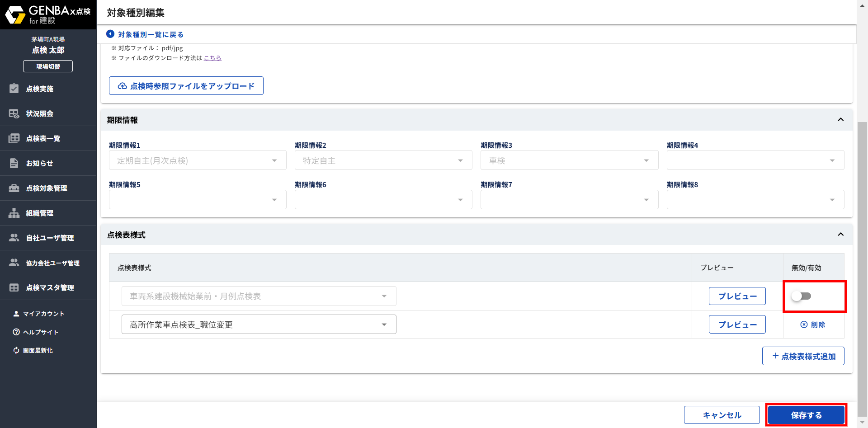This screenshot has width=868, height=428.
Task: Open 高所作業車点検表_職位変更 dropdown
Action: (259, 325)
